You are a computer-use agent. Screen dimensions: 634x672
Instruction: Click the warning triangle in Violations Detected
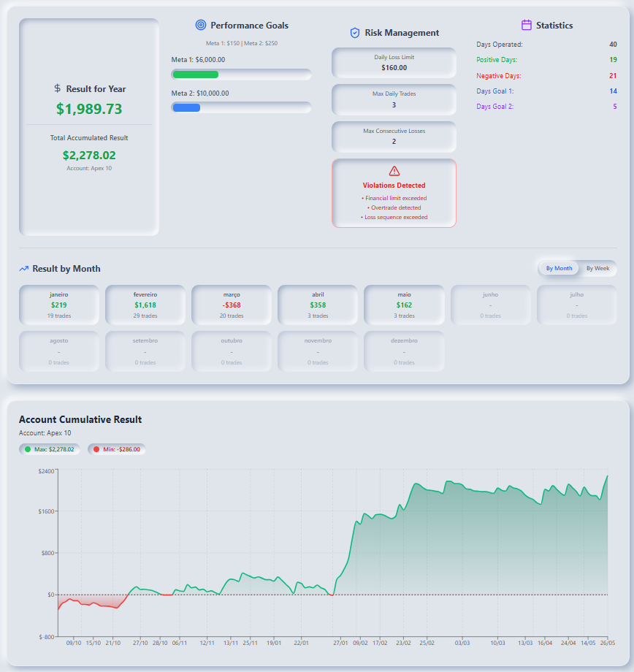[x=394, y=172]
